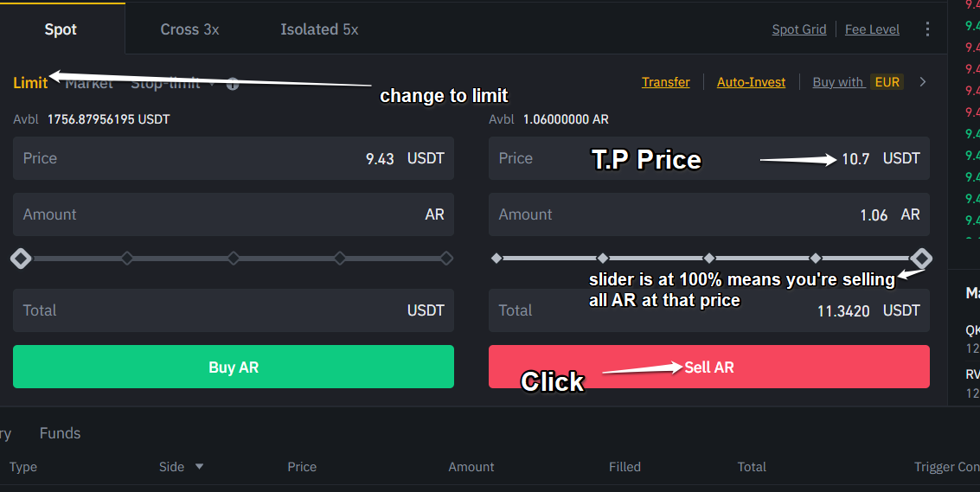Open the Spot Grid link
Image resolution: width=980 pixels, height=492 pixels.
coord(798,29)
